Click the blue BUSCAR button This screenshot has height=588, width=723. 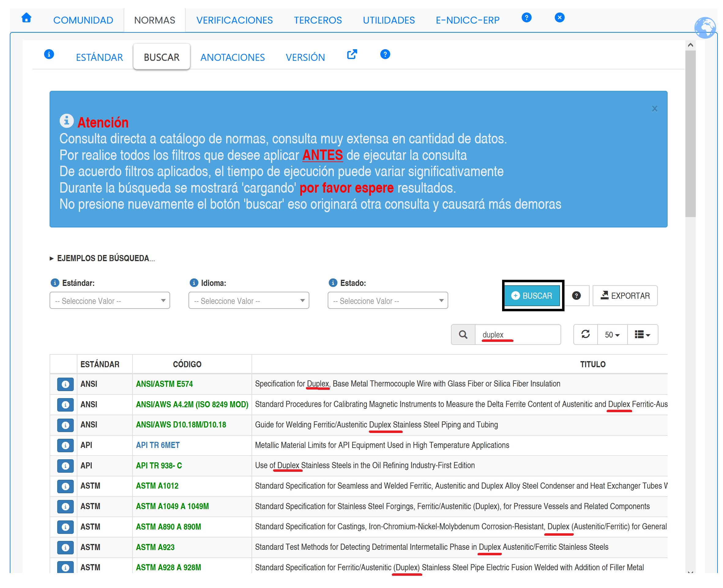point(532,296)
